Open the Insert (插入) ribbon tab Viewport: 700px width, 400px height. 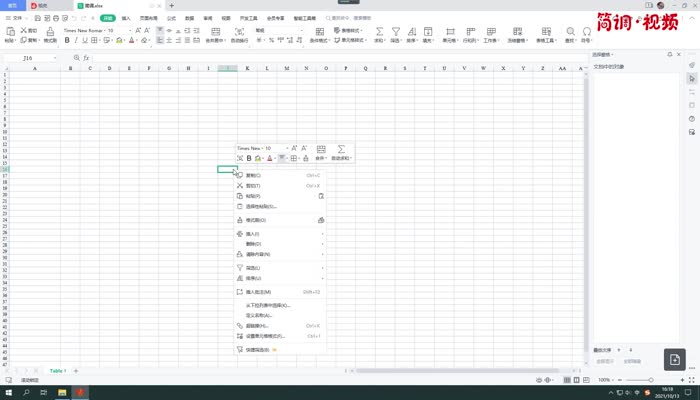126,18
